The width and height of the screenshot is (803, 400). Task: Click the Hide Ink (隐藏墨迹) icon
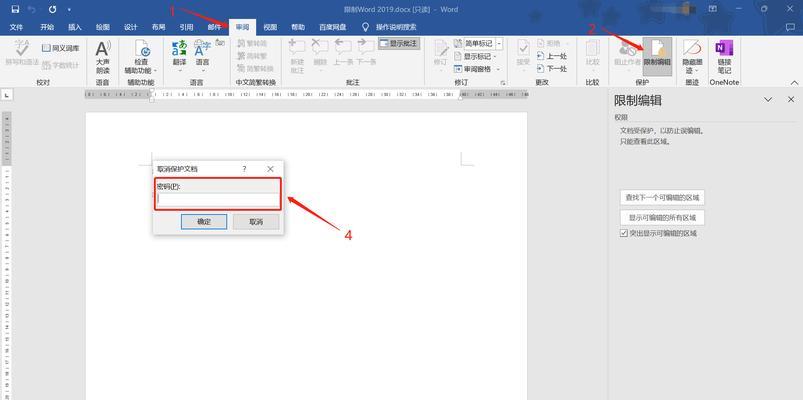tap(692, 57)
